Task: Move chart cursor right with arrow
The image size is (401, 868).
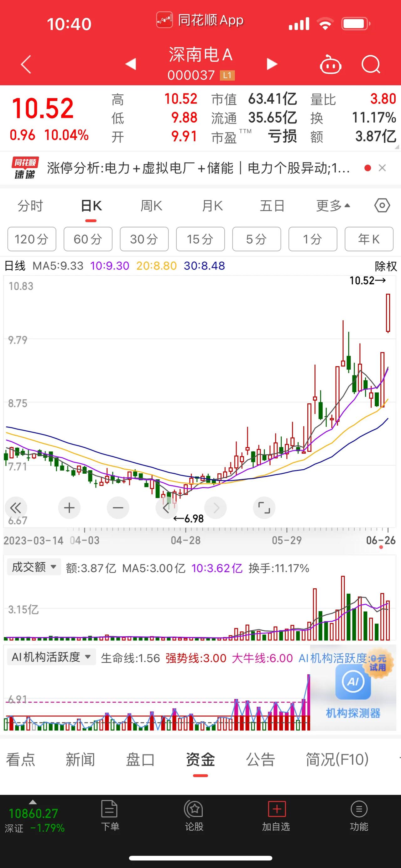Action: (216, 508)
